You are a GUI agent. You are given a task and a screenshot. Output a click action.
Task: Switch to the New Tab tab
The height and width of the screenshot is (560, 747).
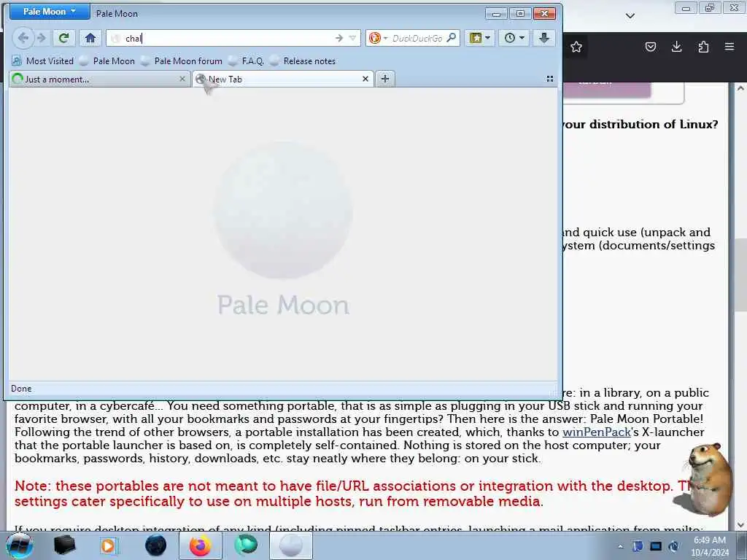[283, 79]
